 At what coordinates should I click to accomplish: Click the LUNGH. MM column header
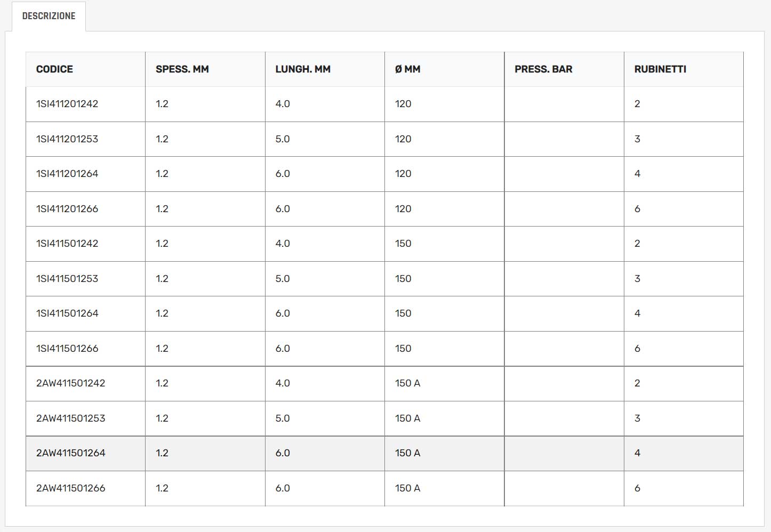coord(302,69)
